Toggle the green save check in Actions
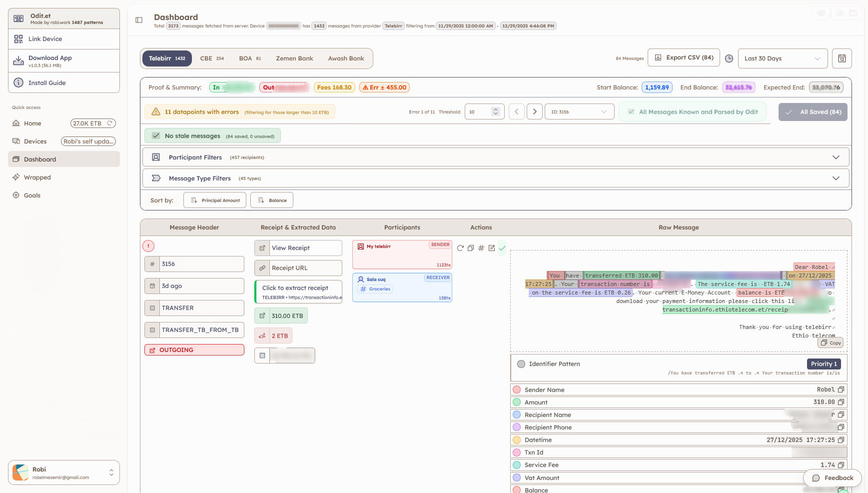868x493 pixels. (503, 247)
